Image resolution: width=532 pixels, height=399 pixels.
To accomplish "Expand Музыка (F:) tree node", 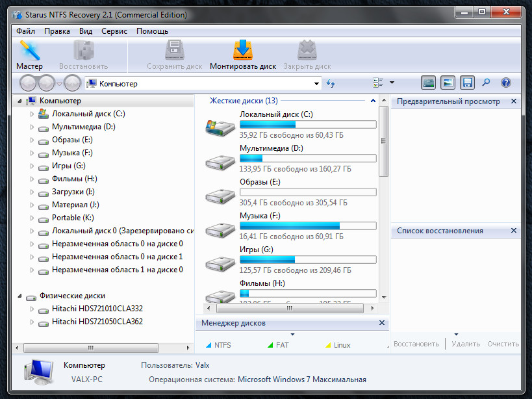I will [32, 153].
